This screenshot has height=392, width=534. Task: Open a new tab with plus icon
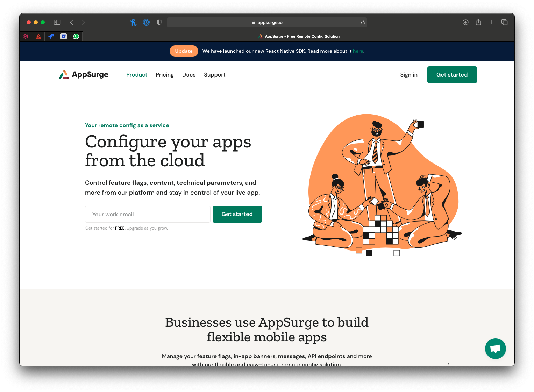pyautogui.click(x=491, y=22)
